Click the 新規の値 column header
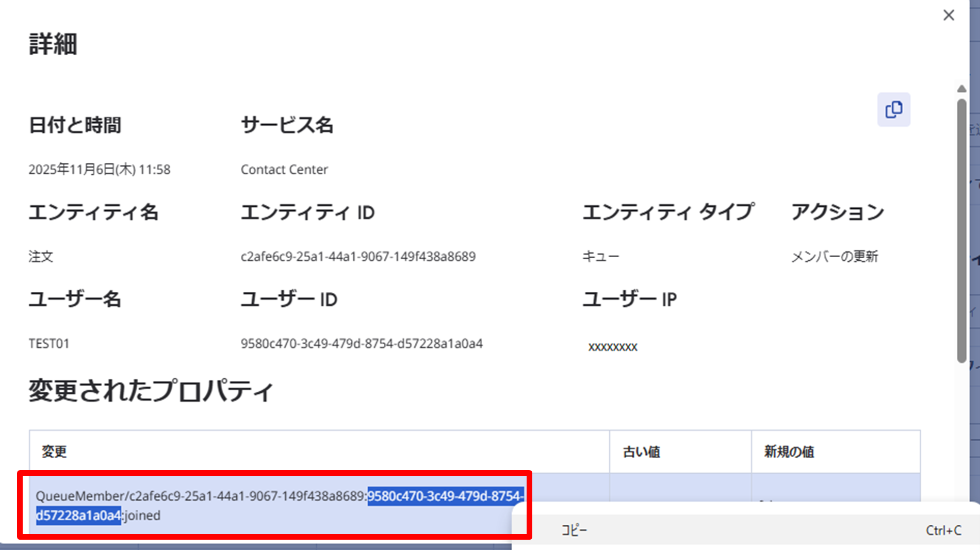This screenshot has height=550, width=980. 789,452
